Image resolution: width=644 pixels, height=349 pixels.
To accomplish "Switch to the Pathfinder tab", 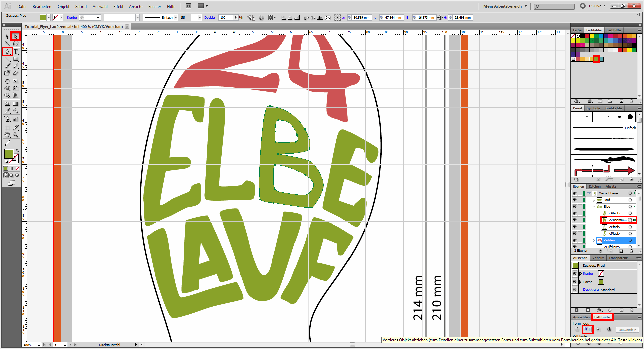I will tap(602, 317).
